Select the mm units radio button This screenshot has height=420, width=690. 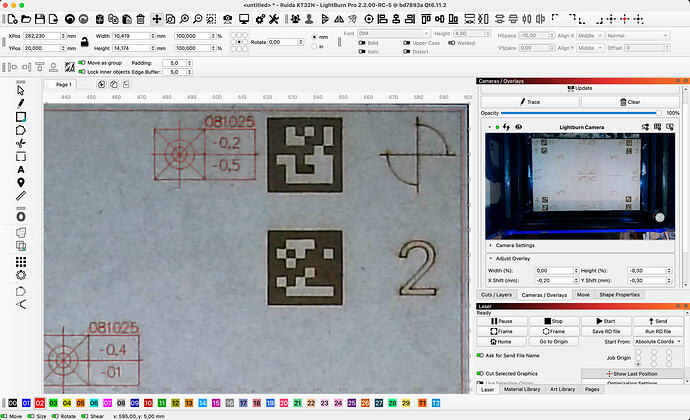pyautogui.click(x=314, y=37)
